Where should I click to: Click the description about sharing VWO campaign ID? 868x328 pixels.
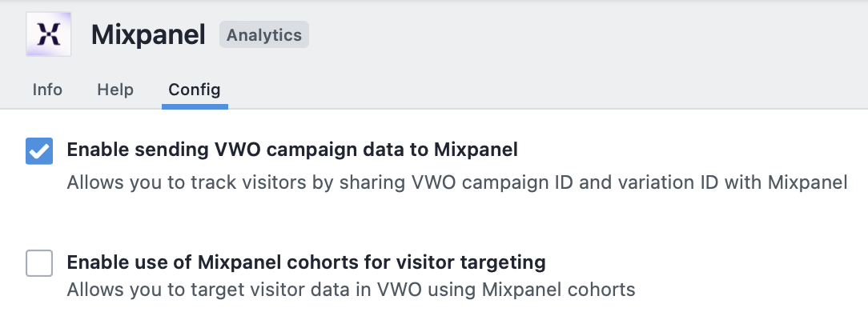click(x=457, y=182)
